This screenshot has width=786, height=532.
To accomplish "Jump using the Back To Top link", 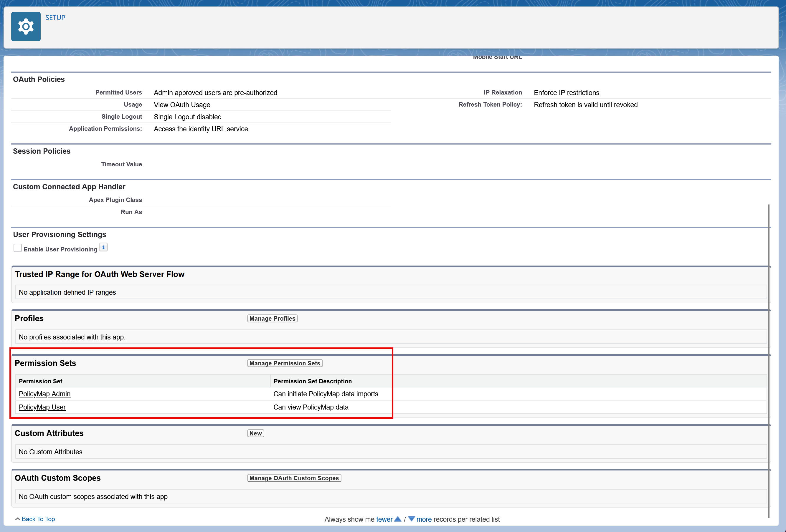I will [38, 519].
